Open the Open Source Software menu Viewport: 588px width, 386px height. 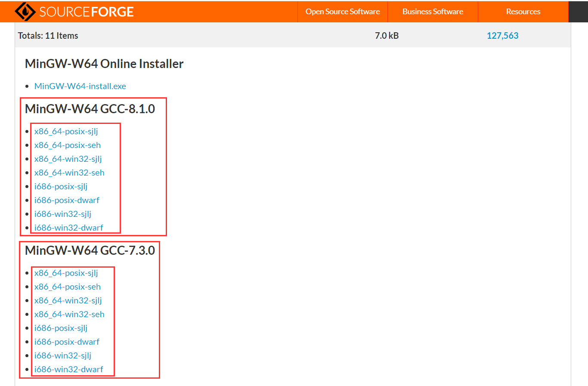pos(343,12)
